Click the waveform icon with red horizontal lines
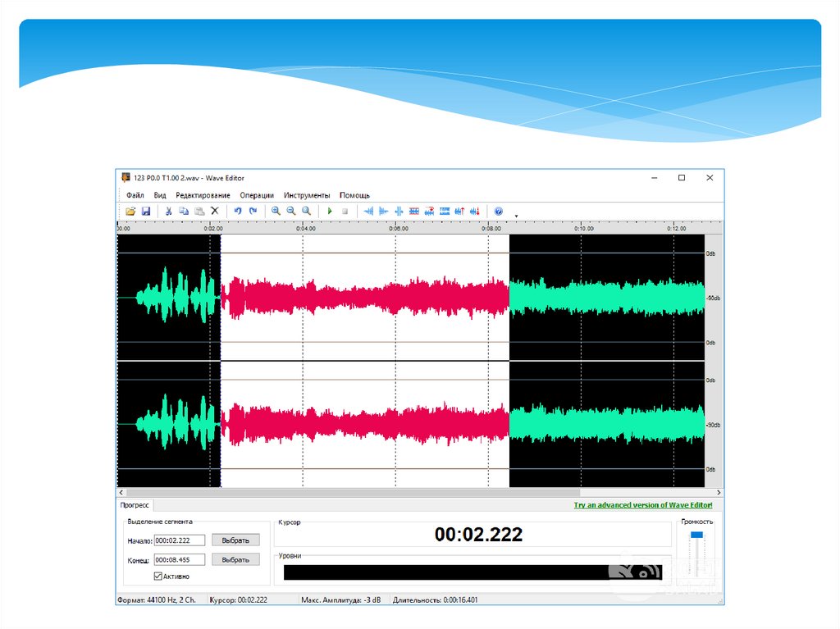Screen dimensions: 840x629 tap(414, 211)
